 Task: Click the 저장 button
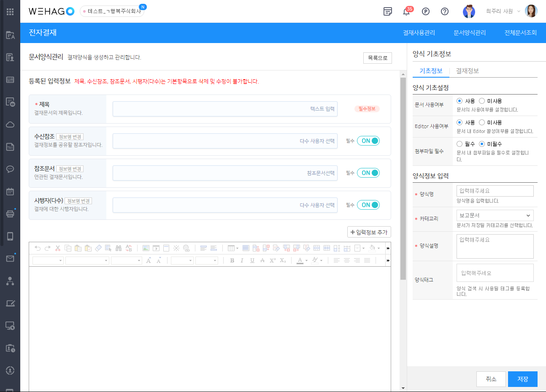point(522,379)
